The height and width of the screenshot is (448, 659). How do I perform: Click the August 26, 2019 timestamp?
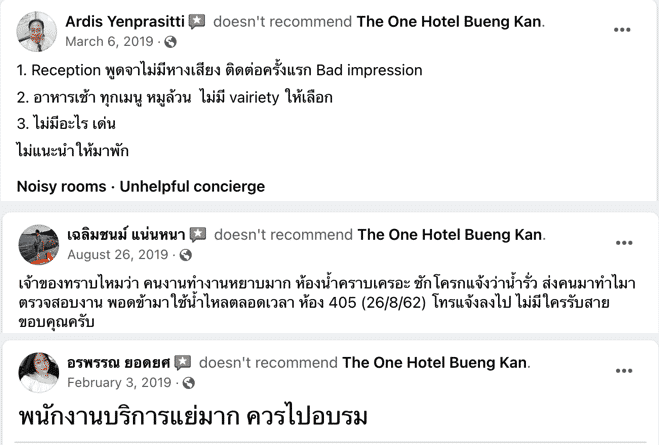click(x=116, y=255)
